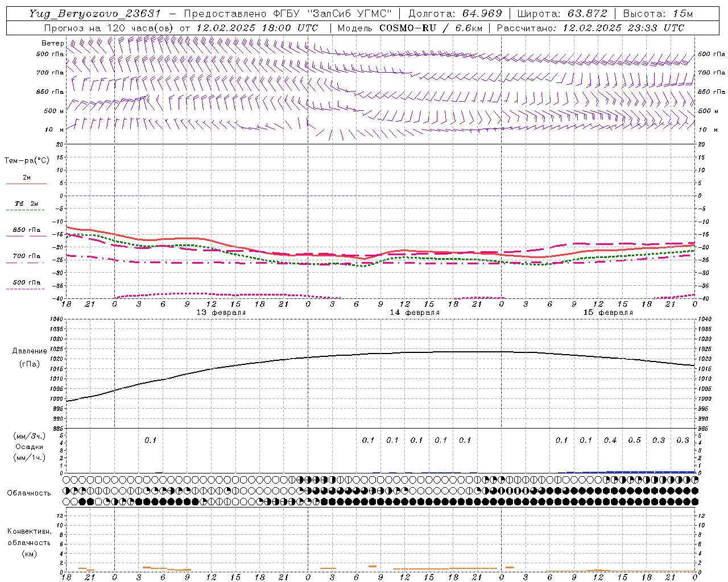Click the 'Облачность' cloud cover label
The height and width of the screenshot is (582, 728).
pos(29,493)
